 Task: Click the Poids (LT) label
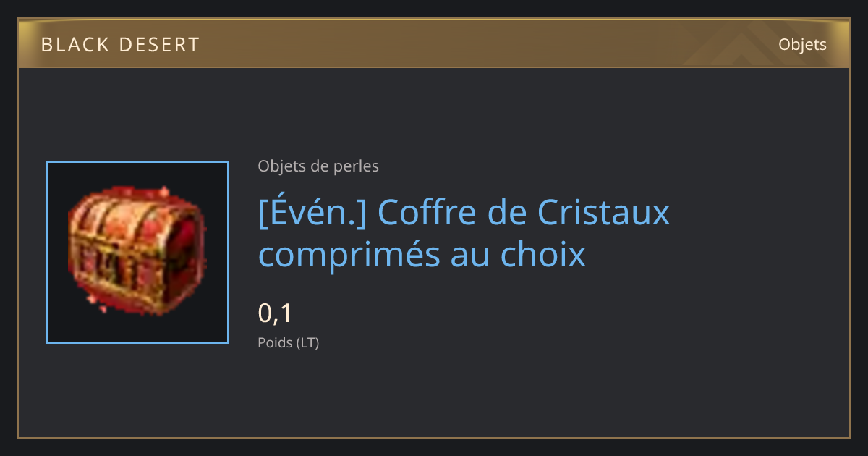(289, 342)
